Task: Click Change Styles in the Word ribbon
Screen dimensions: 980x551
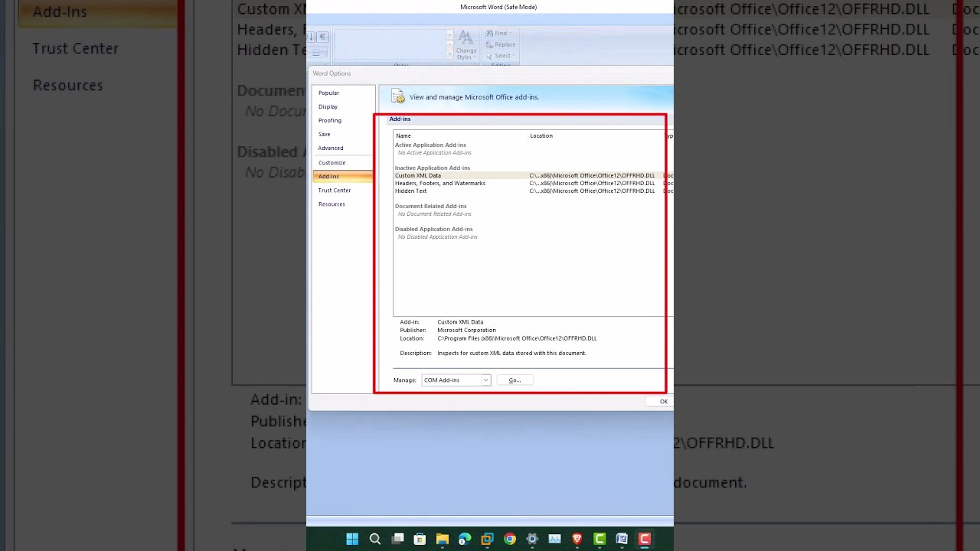Action: (x=465, y=45)
